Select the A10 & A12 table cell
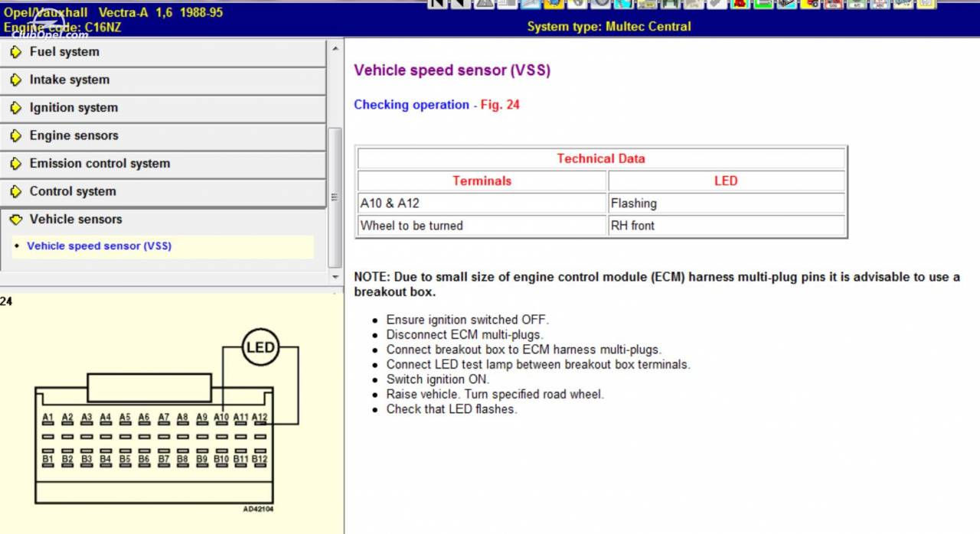Image resolution: width=980 pixels, height=534 pixels. click(x=482, y=204)
